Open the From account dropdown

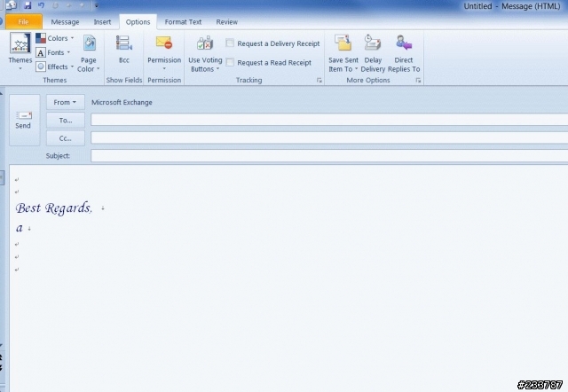pyautogui.click(x=66, y=102)
